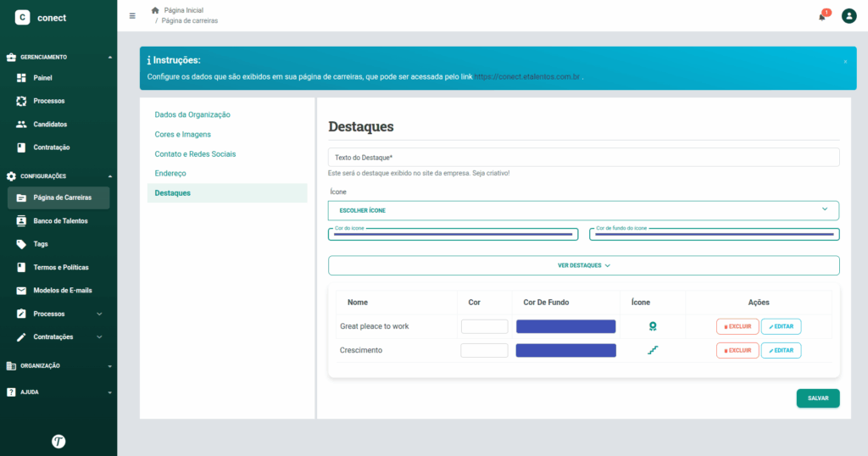The width and height of the screenshot is (868, 456).
Task: Open Dados da Organização tab
Action: tap(192, 114)
